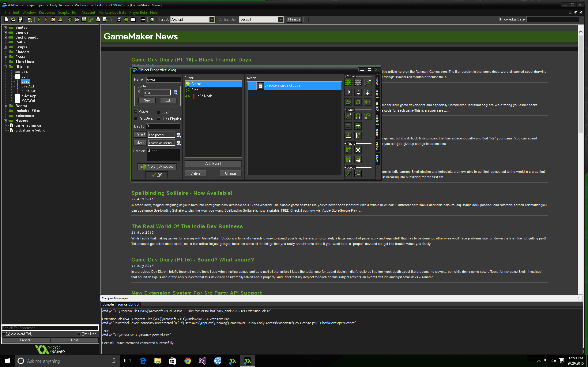Stop the game with the orange stop icon
The width and height of the screenshot is (588, 367).
[53, 19]
